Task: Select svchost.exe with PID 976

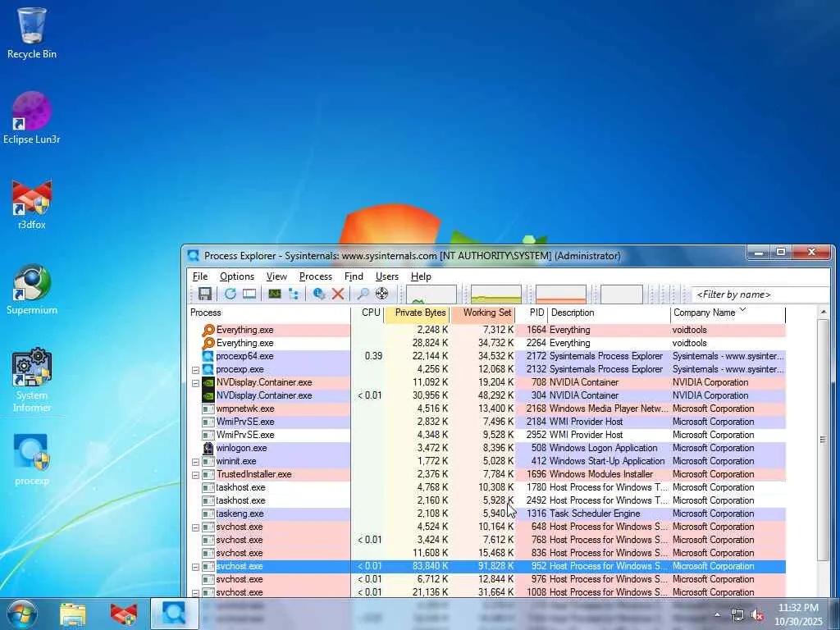Action: (x=487, y=579)
